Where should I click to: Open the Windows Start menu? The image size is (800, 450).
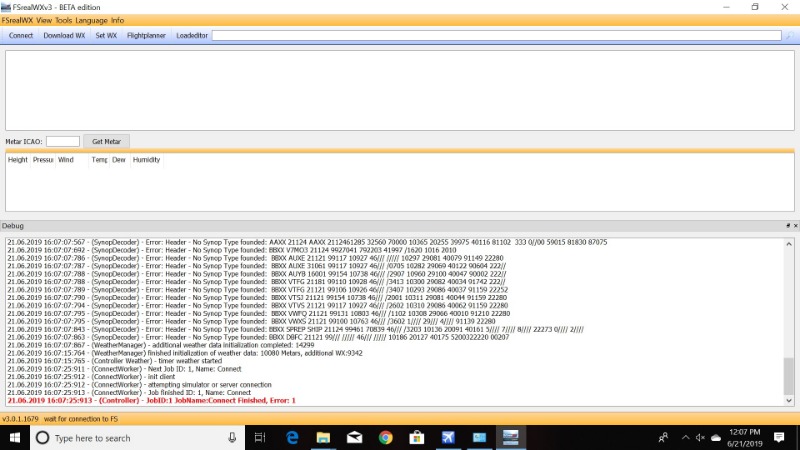pos(15,438)
